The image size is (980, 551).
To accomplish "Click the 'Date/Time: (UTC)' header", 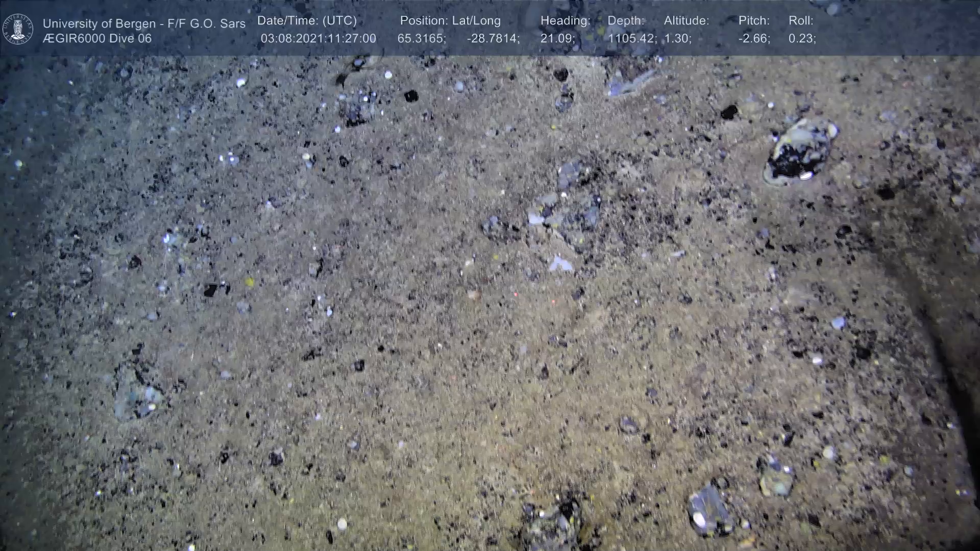I will [307, 21].
